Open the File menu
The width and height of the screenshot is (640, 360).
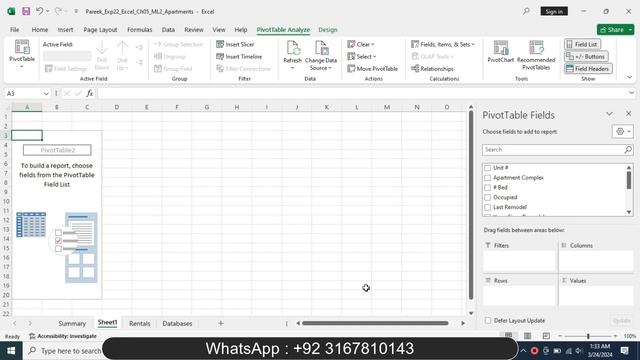coord(15,30)
